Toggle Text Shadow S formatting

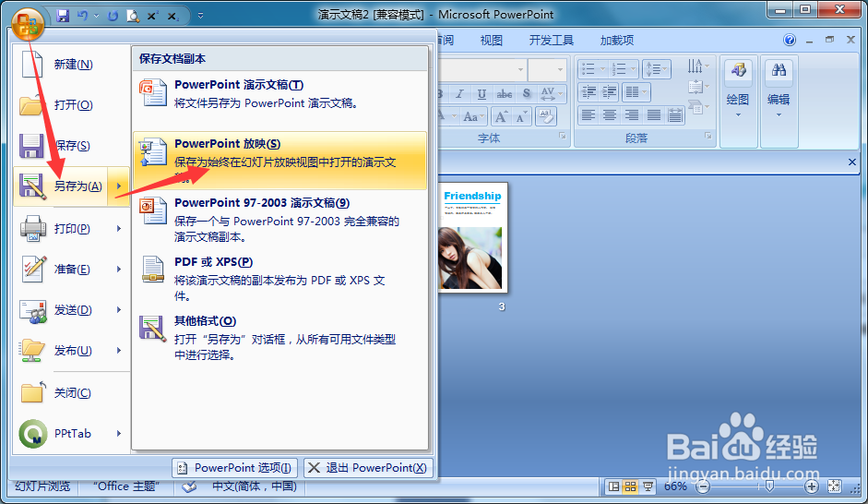click(526, 93)
